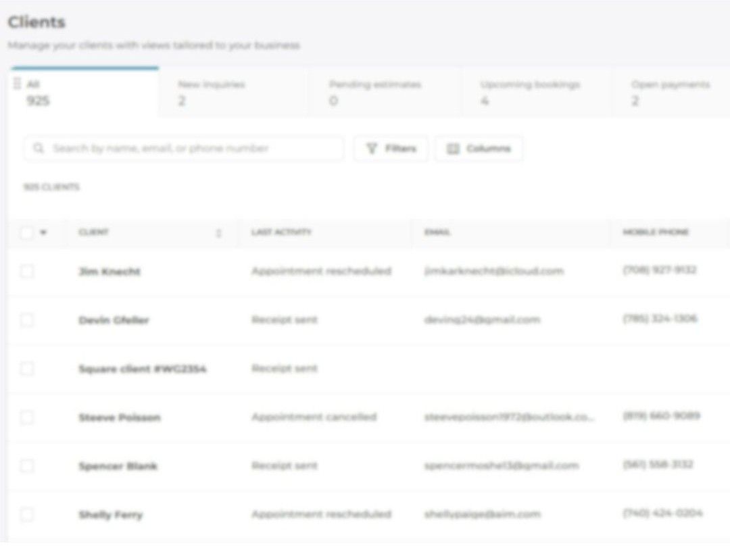The image size is (730, 560).
Task: Open client Steeve Poisson
Action: [120, 417]
